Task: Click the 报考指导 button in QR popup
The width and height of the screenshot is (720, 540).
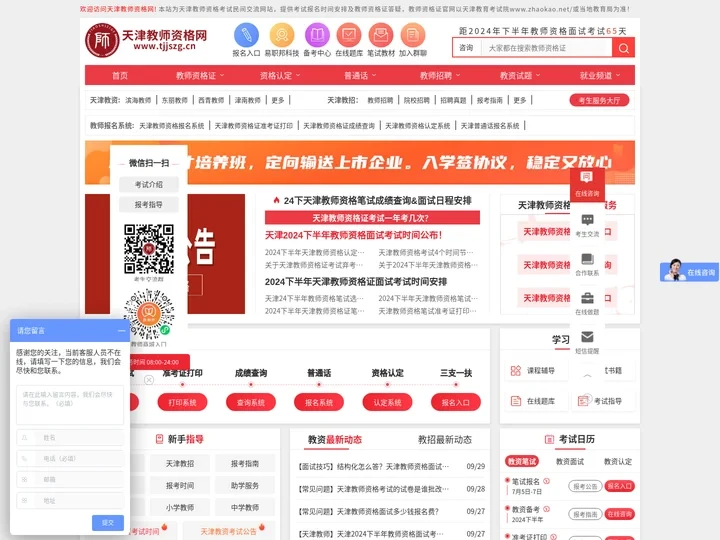Action: pyautogui.click(x=149, y=204)
